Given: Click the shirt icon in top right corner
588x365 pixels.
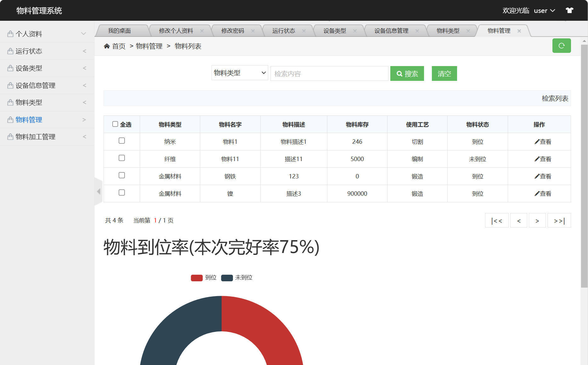Looking at the screenshot, I should 569,10.
